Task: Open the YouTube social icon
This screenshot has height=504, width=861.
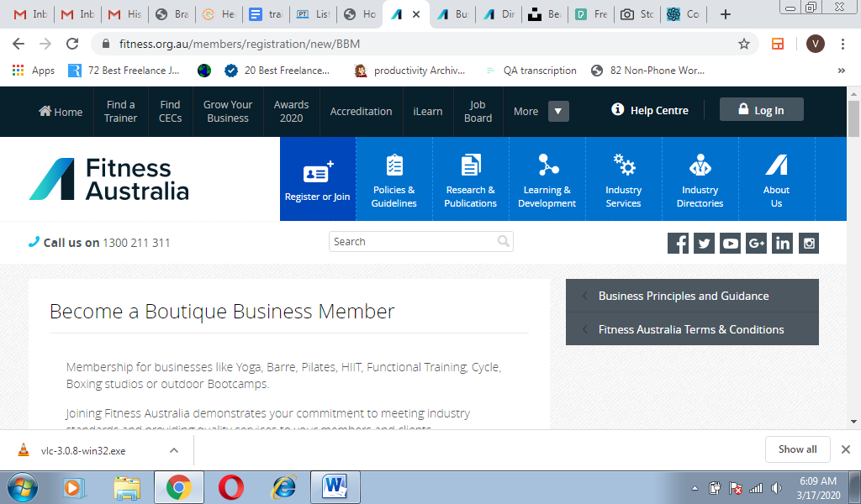Action: [x=730, y=243]
